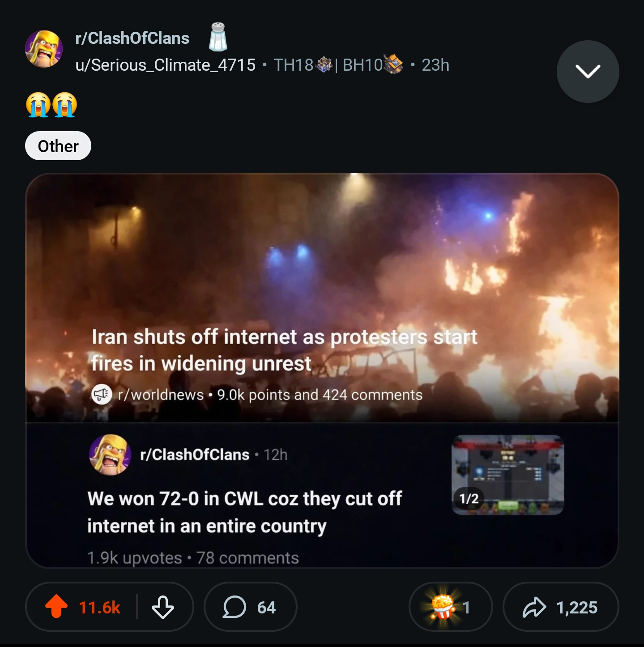Select the Other flair tag

click(x=58, y=146)
